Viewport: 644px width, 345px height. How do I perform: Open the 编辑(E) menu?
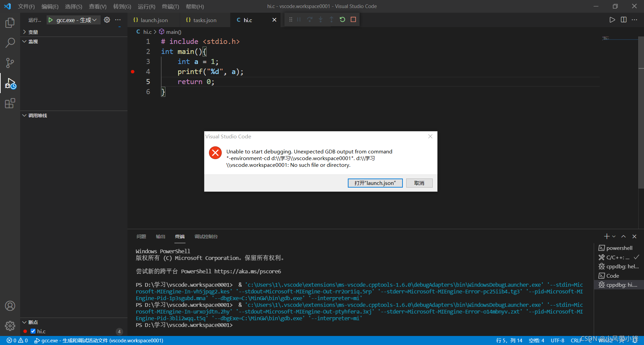[50, 6]
